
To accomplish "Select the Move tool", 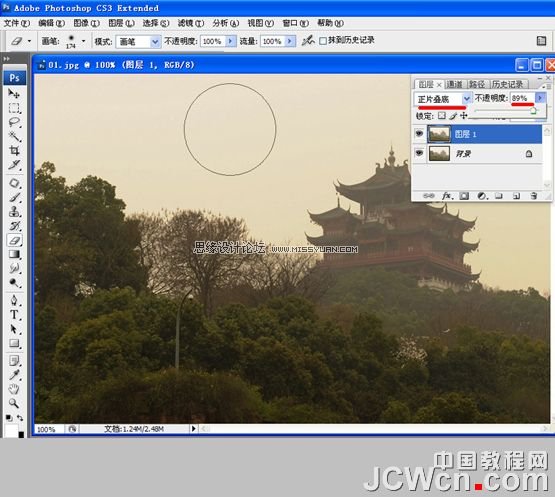I will coord(14,93).
